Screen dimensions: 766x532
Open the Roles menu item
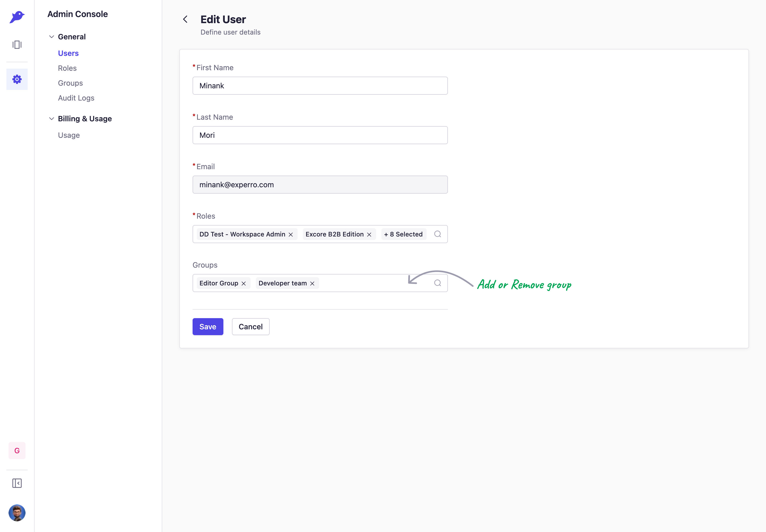click(x=67, y=68)
